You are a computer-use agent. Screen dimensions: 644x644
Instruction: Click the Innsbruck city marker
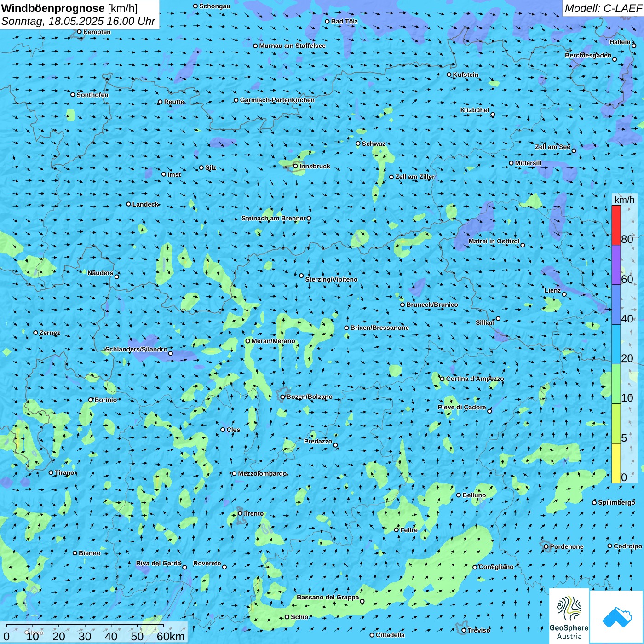pos(295,166)
